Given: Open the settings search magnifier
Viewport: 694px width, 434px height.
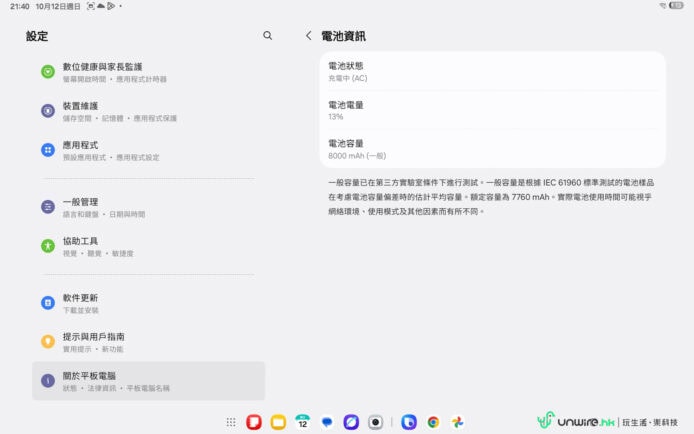Looking at the screenshot, I should pos(267,36).
